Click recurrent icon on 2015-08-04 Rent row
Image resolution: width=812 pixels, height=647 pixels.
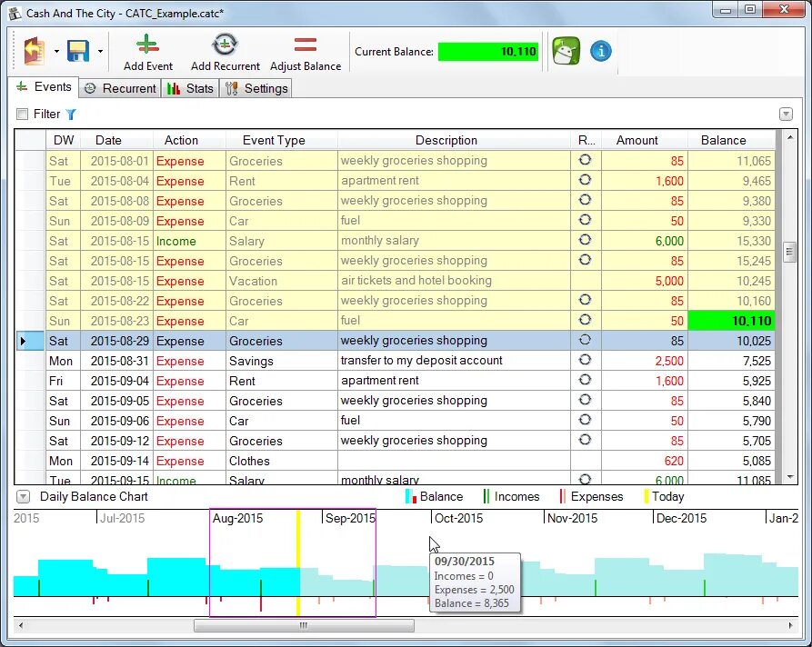[x=586, y=180]
